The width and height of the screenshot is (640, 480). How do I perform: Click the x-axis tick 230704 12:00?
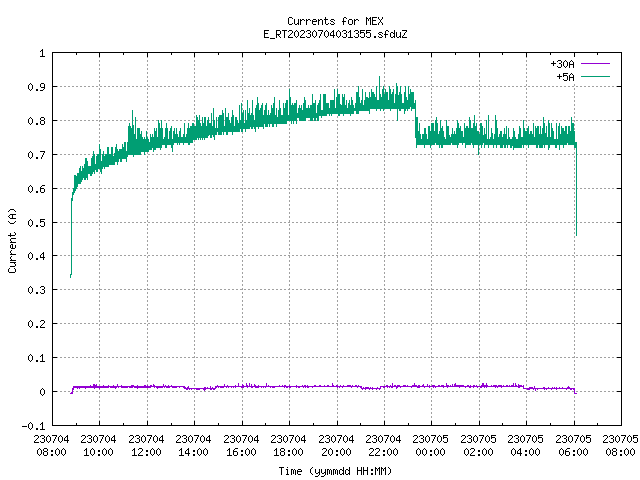(x=146, y=445)
